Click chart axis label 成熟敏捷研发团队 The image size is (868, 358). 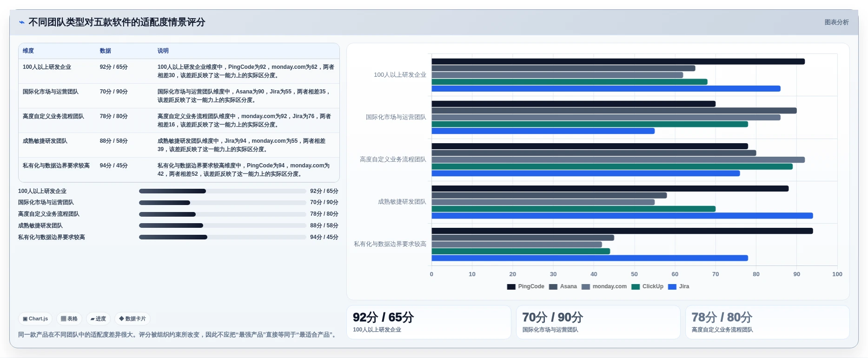pyautogui.click(x=402, y=202)
